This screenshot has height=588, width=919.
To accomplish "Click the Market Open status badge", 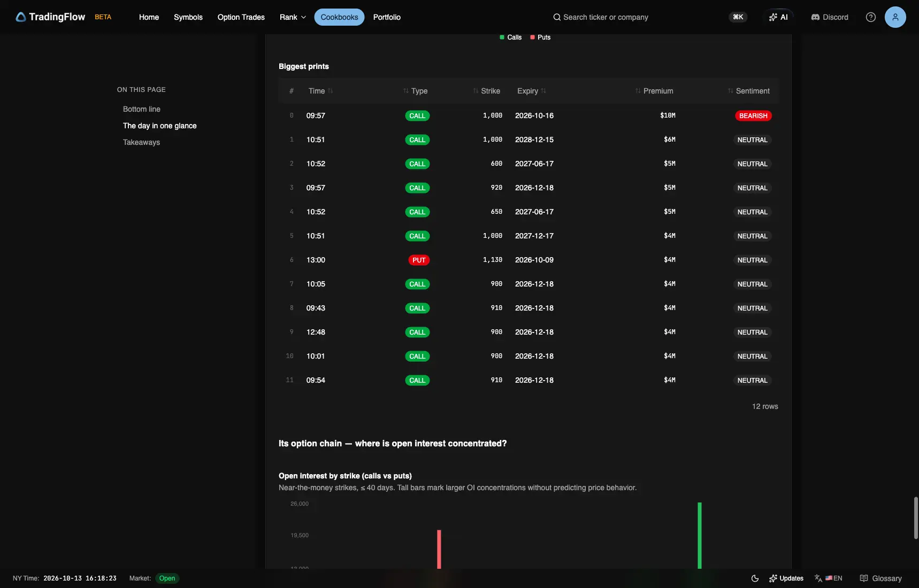I will click(x=167, y=578).
